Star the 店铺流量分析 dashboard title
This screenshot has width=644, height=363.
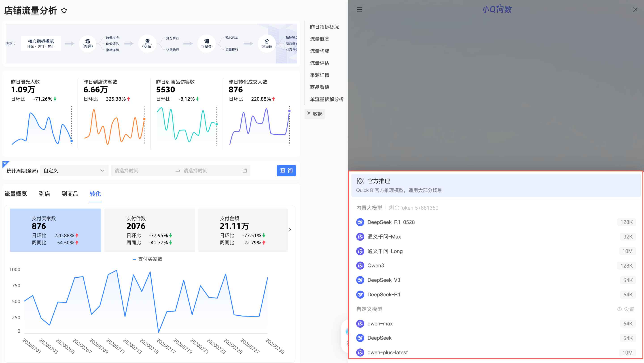coord(64,11)
